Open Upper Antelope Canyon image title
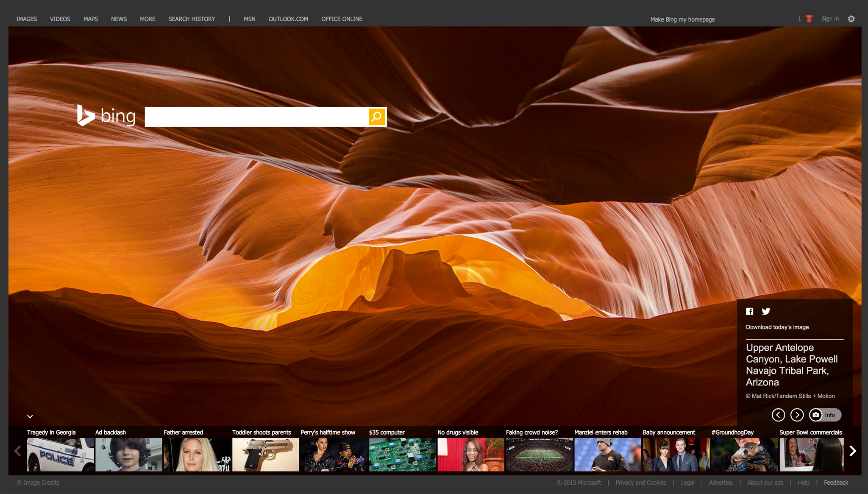 click(x=792, y=365)
